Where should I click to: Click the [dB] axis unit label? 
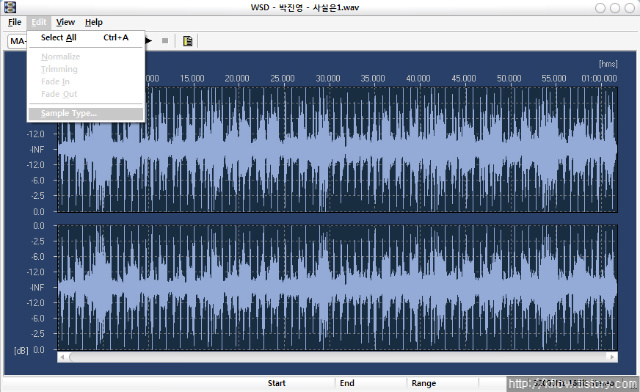click(21, 350)
